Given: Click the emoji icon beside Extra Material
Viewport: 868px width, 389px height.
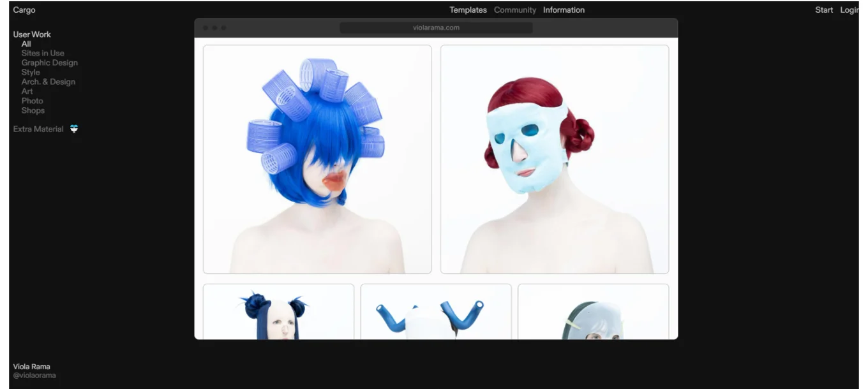Looking at the screenshot, I should pyautogui.click(x=74, y=129).
